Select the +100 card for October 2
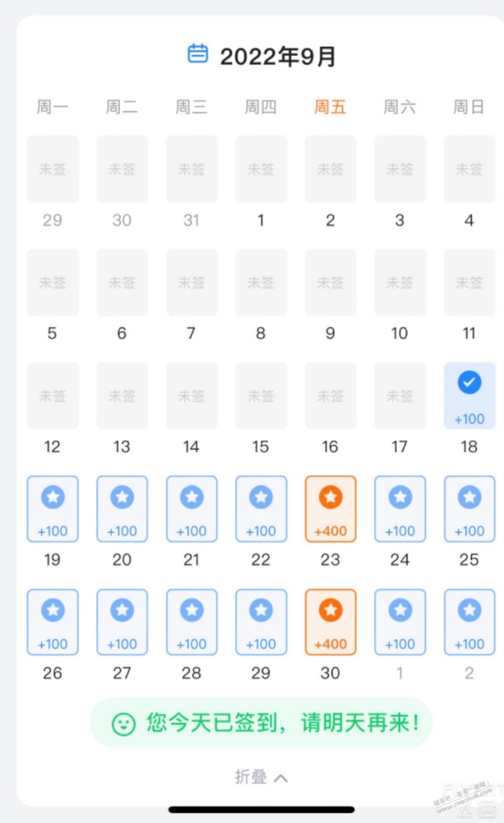This screenshot has width=504, height=823. click(x=469, y=622)
